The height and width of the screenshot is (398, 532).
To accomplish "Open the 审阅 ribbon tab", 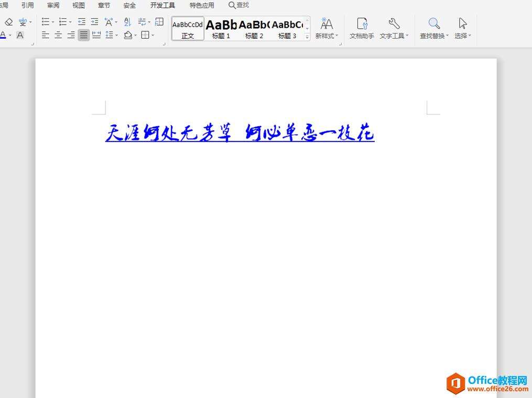I will (x=53, y=5).
